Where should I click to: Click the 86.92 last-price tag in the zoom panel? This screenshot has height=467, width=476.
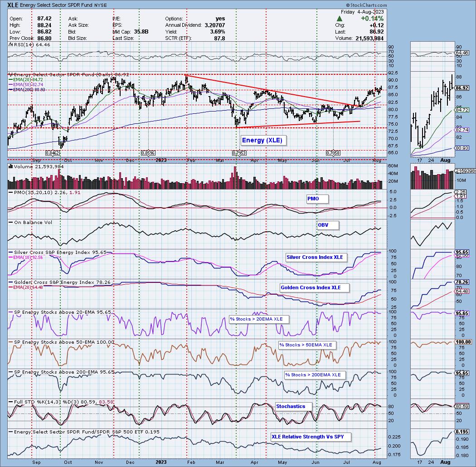pos(462,88)
